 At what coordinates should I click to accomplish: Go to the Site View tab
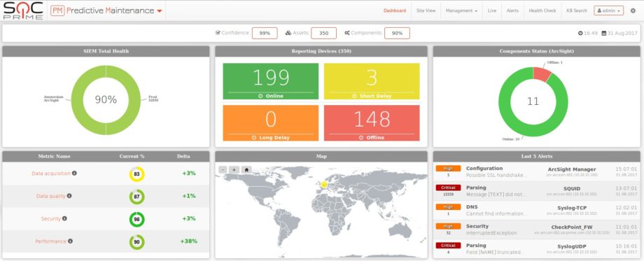[x=426, y=10]
